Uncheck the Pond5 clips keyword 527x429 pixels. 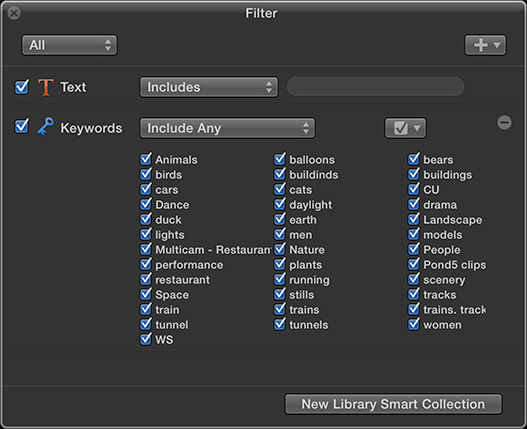pyautogui.click(x=414, y=264)
